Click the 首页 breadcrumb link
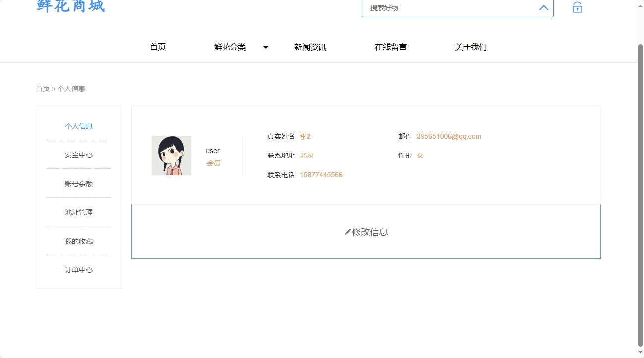The width and height of the screenshot is (644, 358). 42,89
